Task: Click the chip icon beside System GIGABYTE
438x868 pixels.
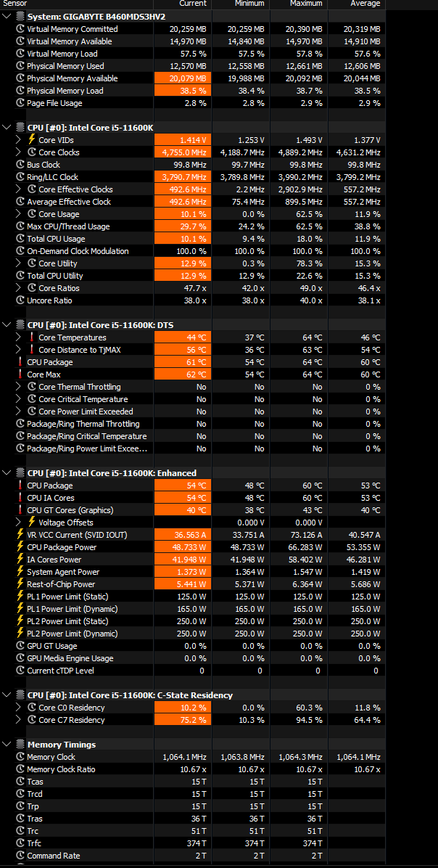Action: pos(20,17)
